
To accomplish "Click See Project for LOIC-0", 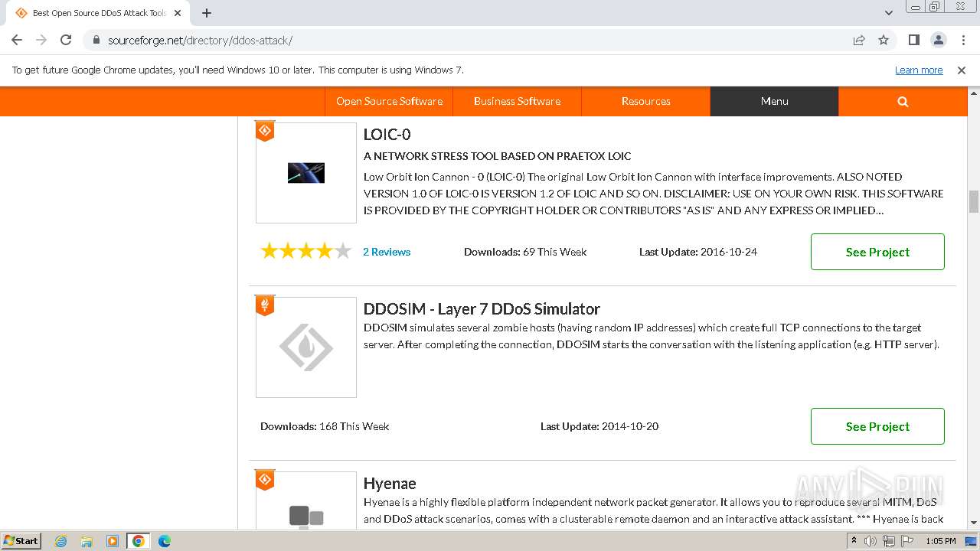I will click(x=877, y=252).
